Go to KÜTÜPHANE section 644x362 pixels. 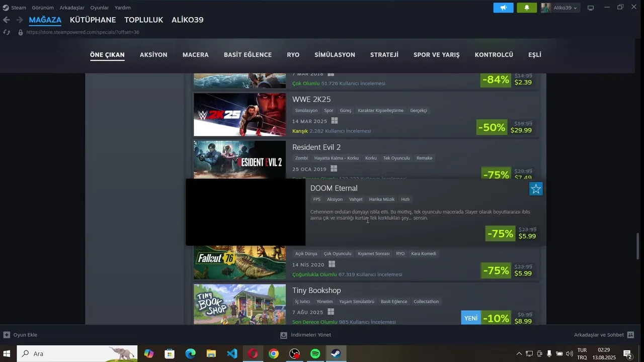[93, 20]
